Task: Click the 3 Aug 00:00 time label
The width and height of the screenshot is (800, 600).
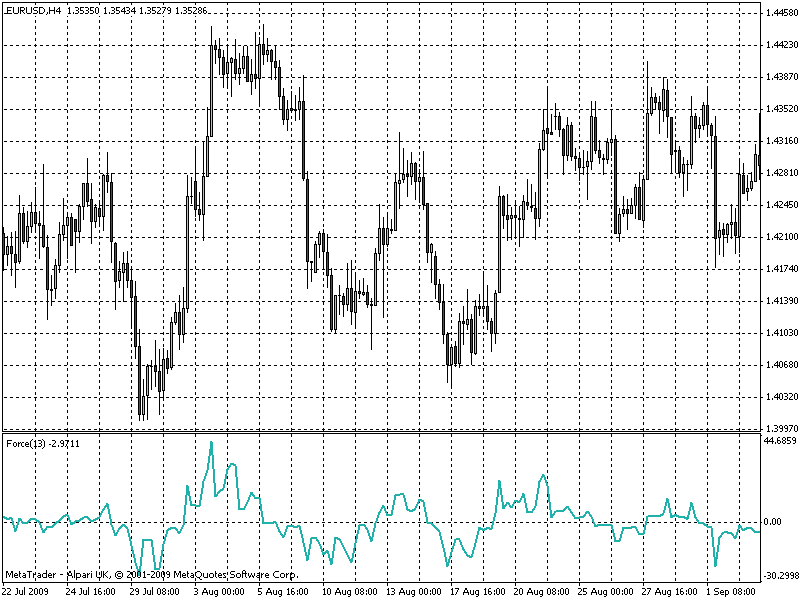Action: pyautogui.click(x=219, y=592)
